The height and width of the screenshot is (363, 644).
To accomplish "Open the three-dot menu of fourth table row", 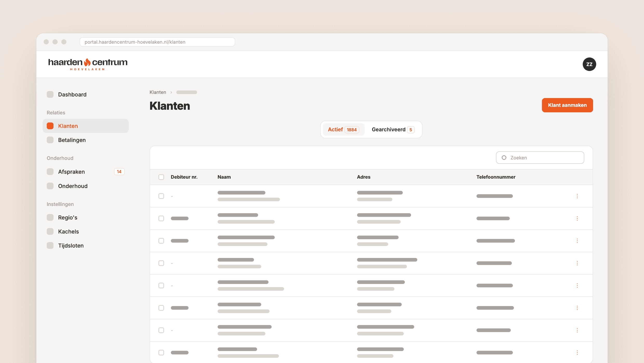I will (x=577, y=263).
